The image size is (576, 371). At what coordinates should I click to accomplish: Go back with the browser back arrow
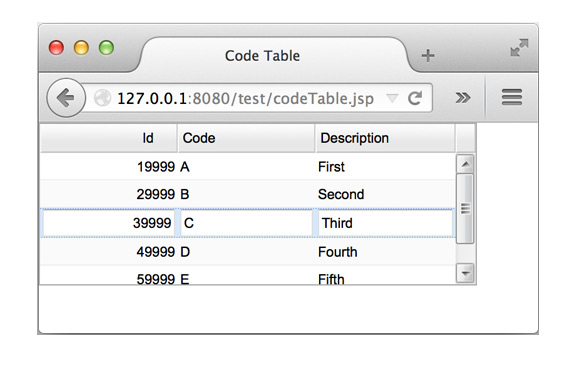(66, 98)
